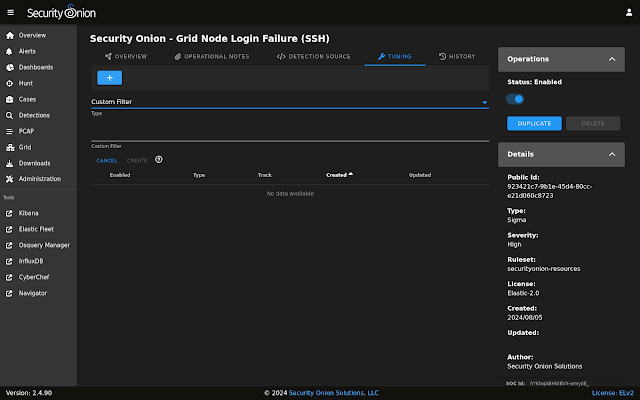Click the blue plus add button
The width and height of the screenshot is (640, 400).
pyautogui.click(x=109, y=78)
